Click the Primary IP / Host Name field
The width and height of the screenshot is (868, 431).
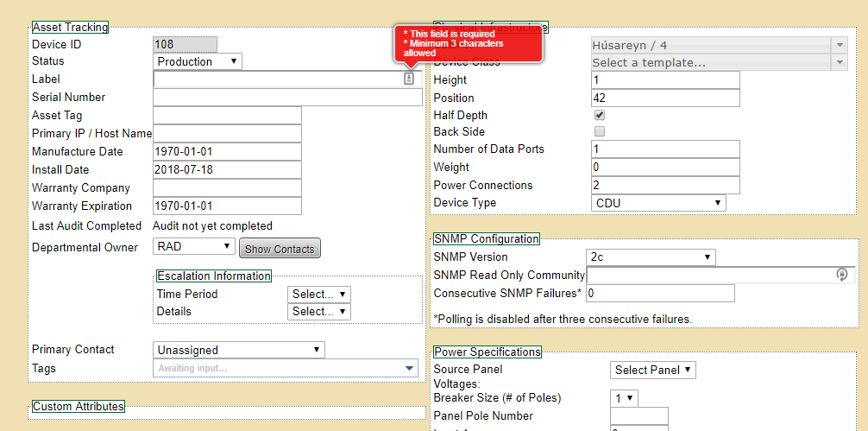[x=227, y=134]
